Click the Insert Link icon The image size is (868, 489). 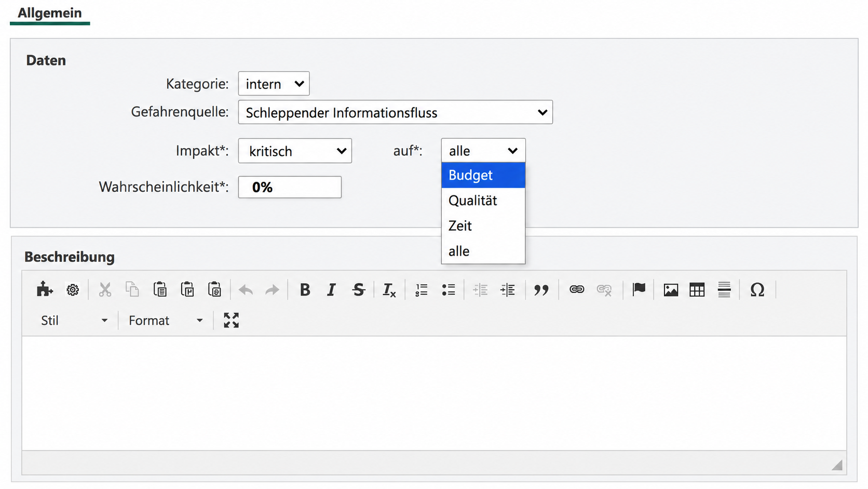[x=577, y=289]
